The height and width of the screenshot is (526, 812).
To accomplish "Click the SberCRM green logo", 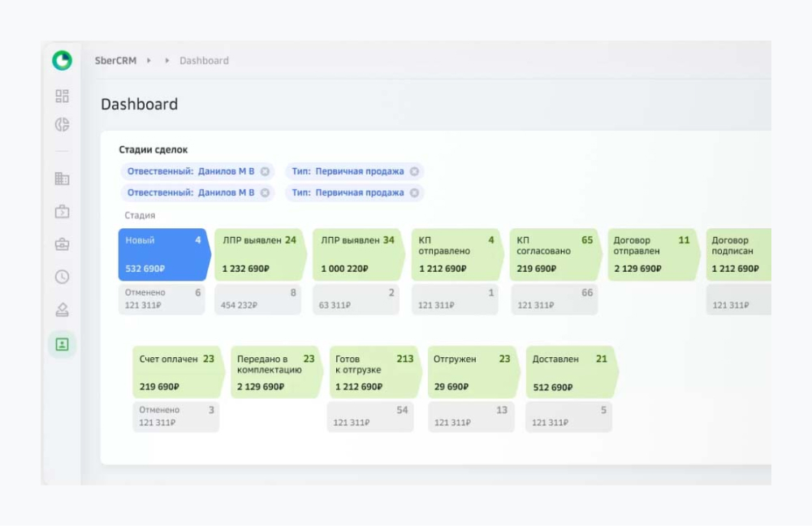I will point(62,60).
